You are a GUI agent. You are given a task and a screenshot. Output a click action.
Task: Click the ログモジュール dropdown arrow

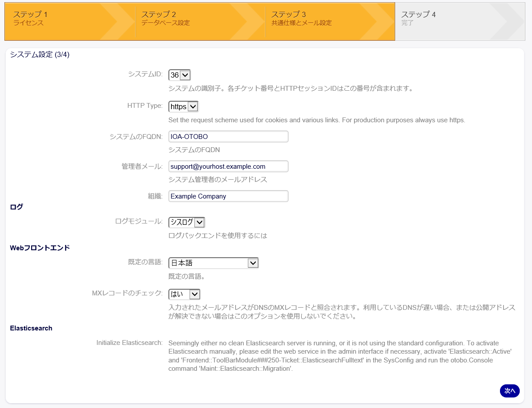click(200, 222)
